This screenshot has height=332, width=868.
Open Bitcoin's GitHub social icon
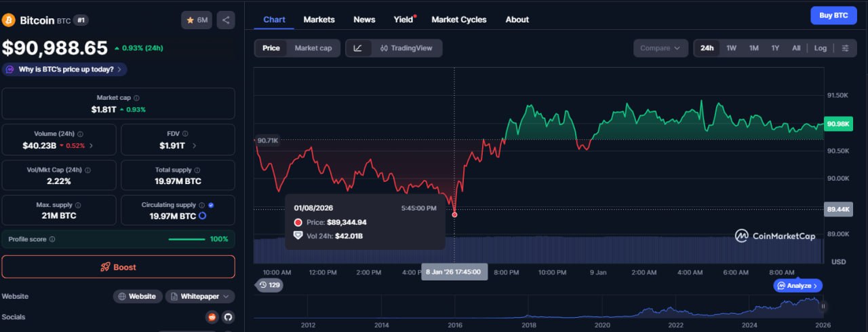click(x=228, y=317)
